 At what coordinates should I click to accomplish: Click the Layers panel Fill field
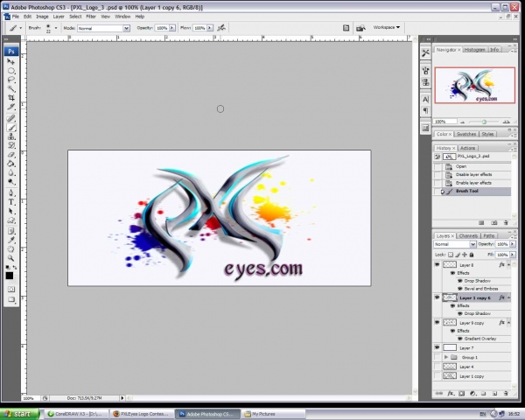(x=502, y=255)
